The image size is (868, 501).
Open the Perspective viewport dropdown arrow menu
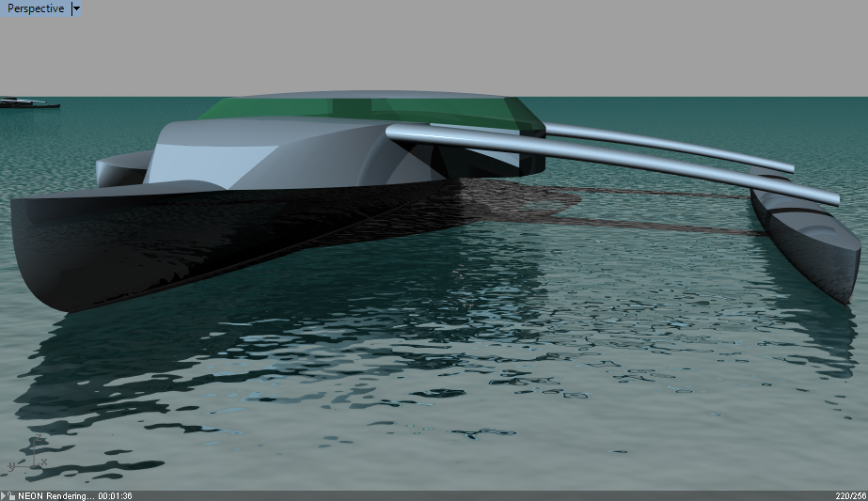76,8
